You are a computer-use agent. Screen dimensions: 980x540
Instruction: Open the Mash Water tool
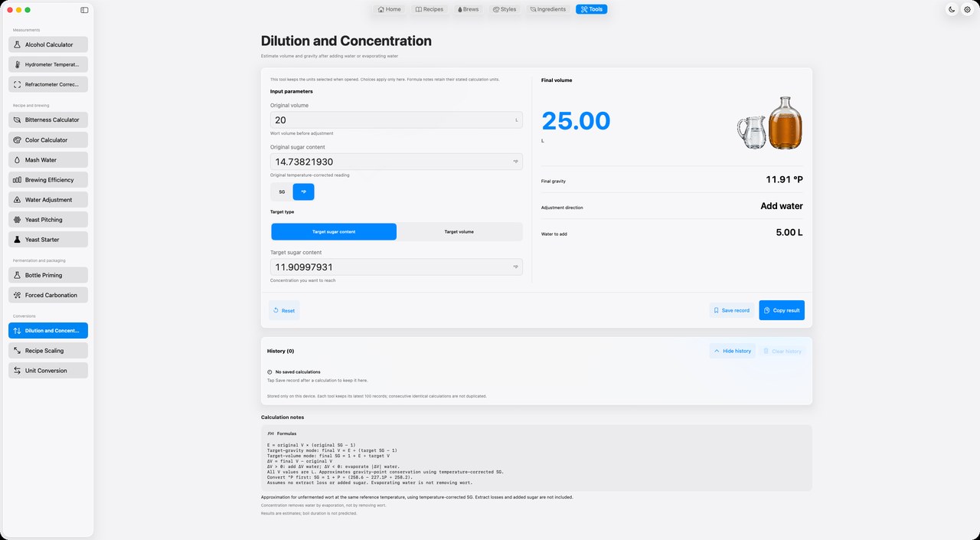pyautogui.click(x=48, y=160)
